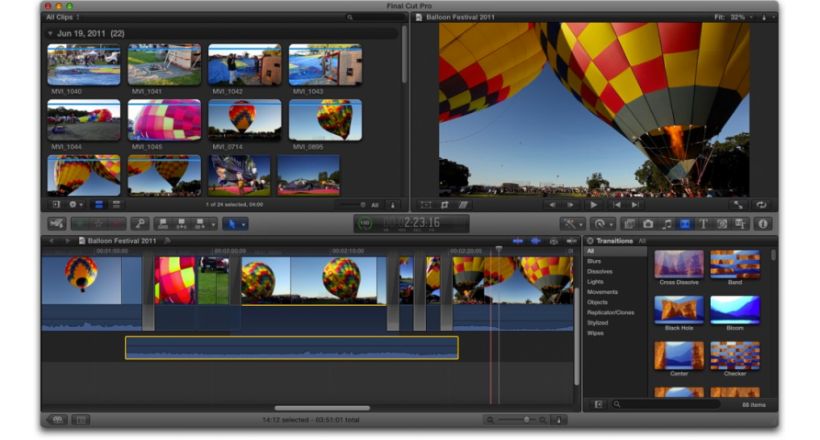Viewport: 820px width, 440px height.
Task: Toggle the timeline index button
Action: coord(81,420)
